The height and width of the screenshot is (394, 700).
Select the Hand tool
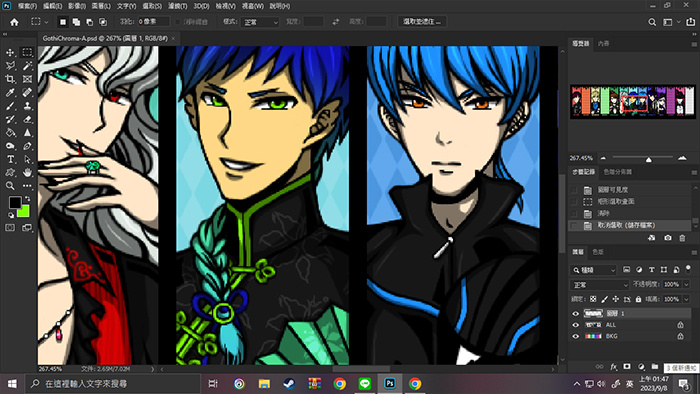coord(28,172)
